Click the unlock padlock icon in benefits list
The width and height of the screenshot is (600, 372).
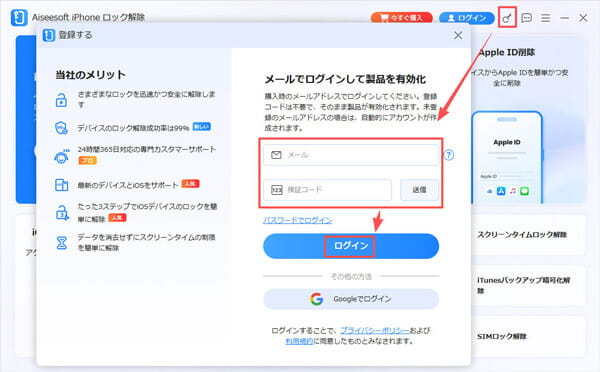point(62,100)
